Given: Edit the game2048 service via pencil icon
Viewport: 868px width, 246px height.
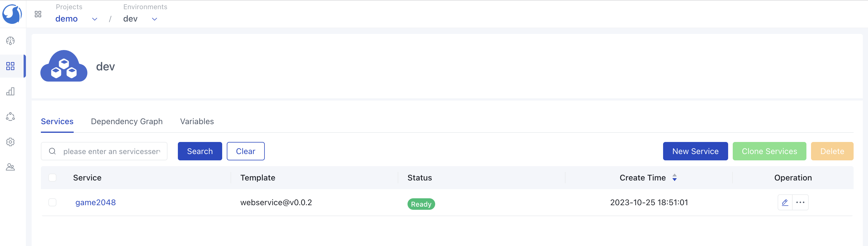Looking at the screenshot, I should coord(785,202).
